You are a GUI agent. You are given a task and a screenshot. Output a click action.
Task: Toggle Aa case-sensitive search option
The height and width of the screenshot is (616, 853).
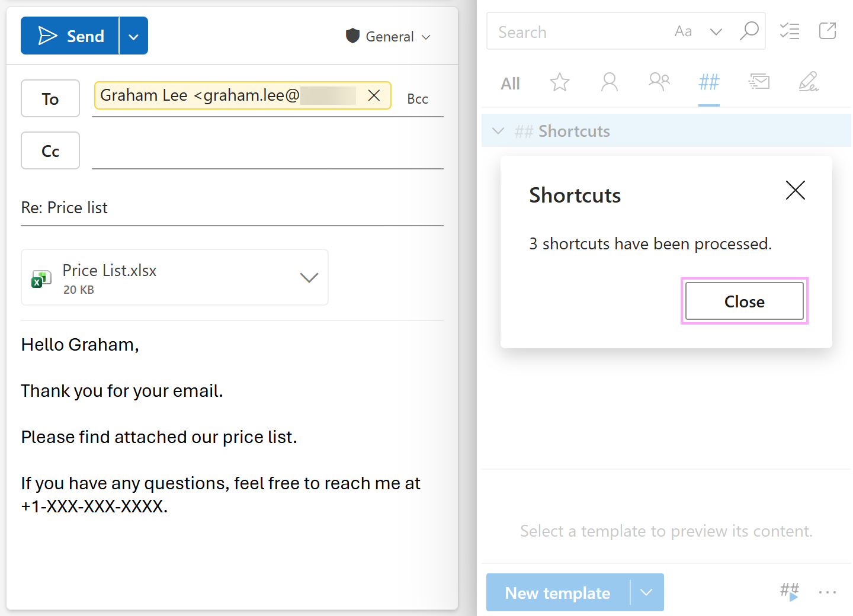pyautogui.click(x=684, y=31)
